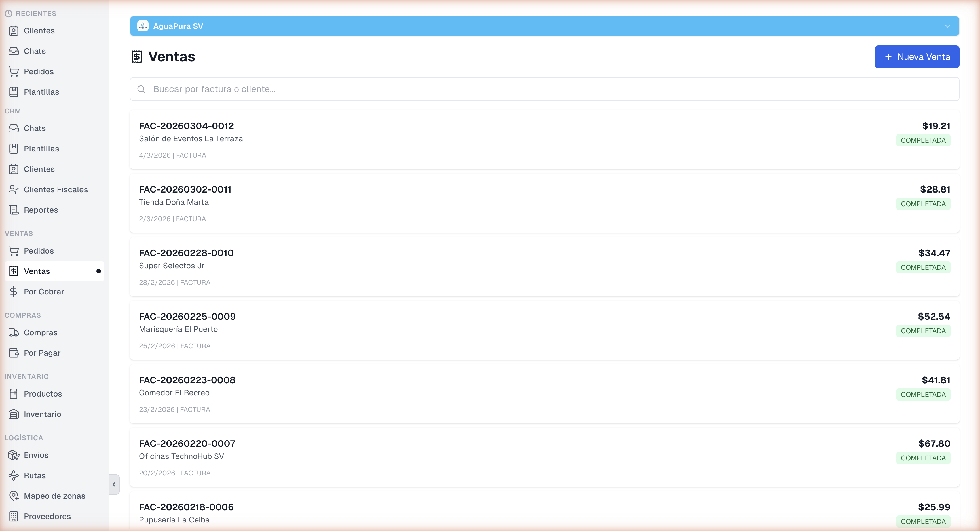980x531 pixels.
Task: Open the Reportes scroll icon
Action: tap(14, 210)
